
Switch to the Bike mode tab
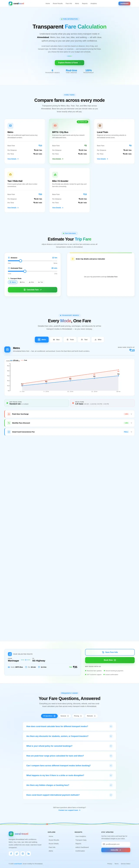[x=98, y=339]
